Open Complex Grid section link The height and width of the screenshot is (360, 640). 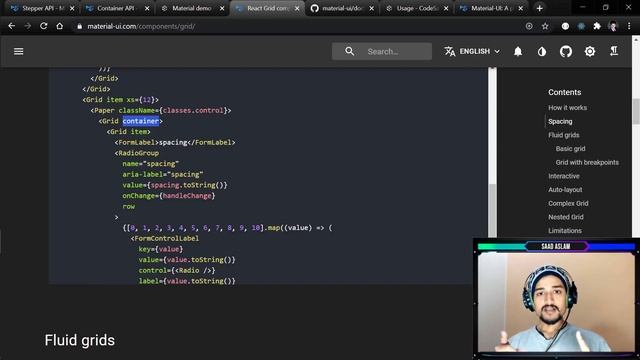click(x=568, y=203)
